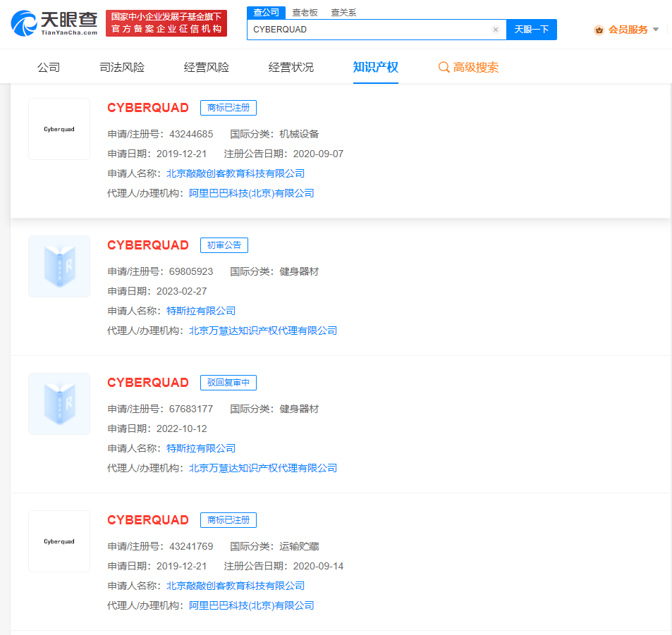Select the 查公司 search tab

(x=266, y=13)
